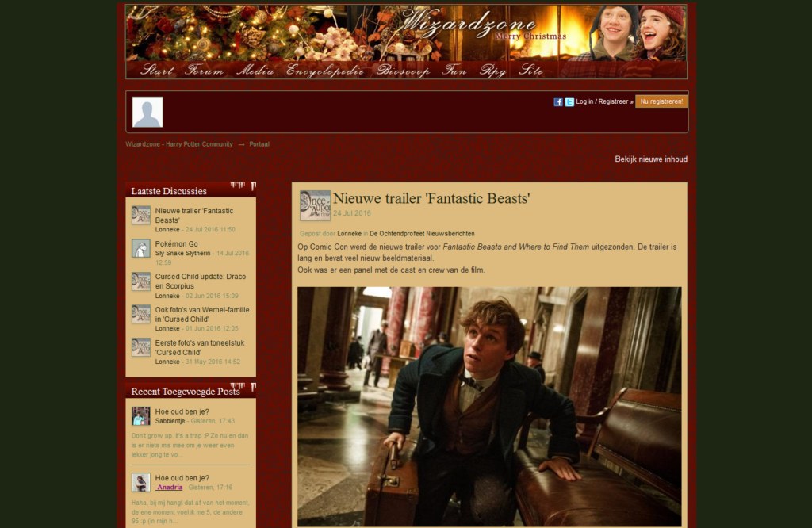The width and height of the screenshot is (812, 528).
Task: Go to the Media menu
Action: click(x=255, y=71)
